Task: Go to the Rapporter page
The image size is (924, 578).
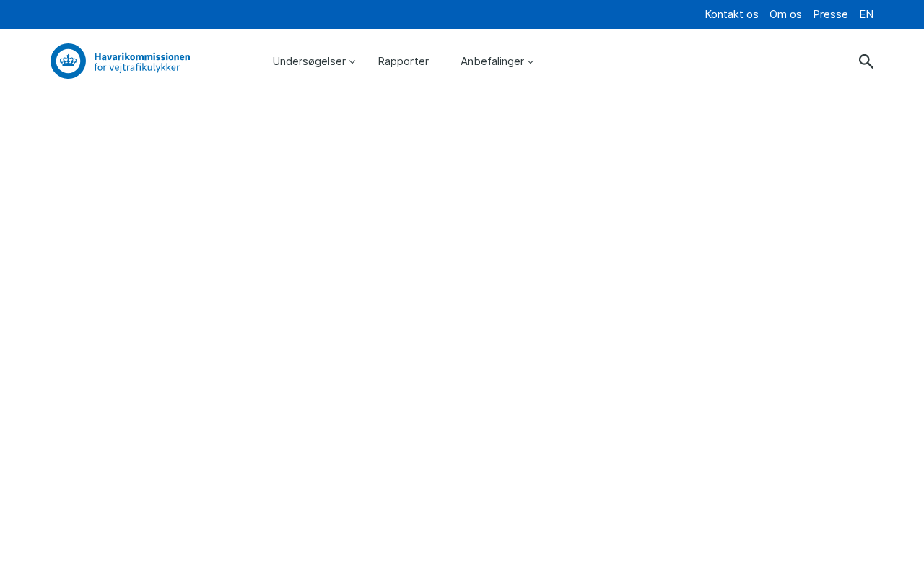Action: (403, 61)
